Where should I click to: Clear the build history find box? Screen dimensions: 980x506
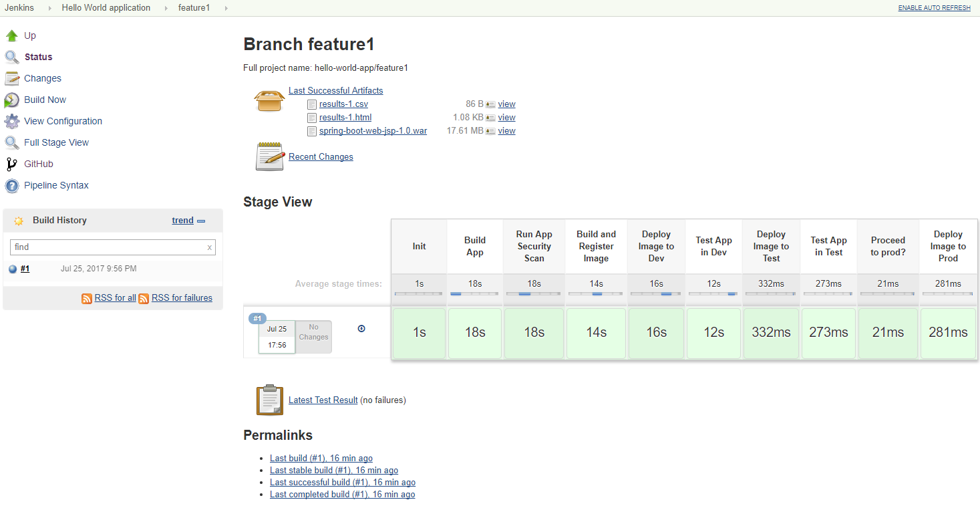210,247
